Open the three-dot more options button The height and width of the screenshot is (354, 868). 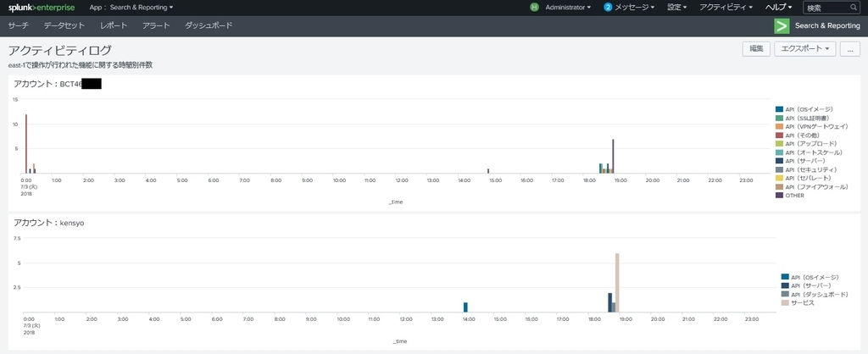(x=849, y=48)
